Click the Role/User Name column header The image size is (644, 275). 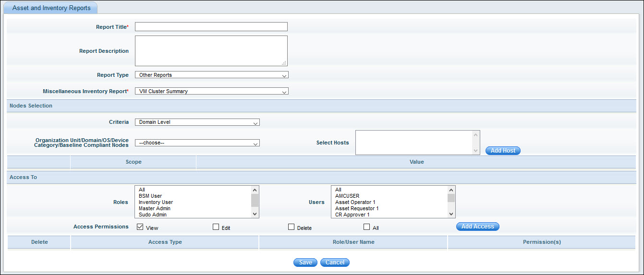(353, 242)
